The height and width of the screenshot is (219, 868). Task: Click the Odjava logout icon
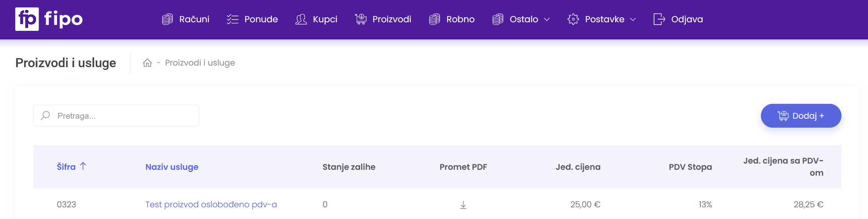pyautogui.click(x=659, y=19)
